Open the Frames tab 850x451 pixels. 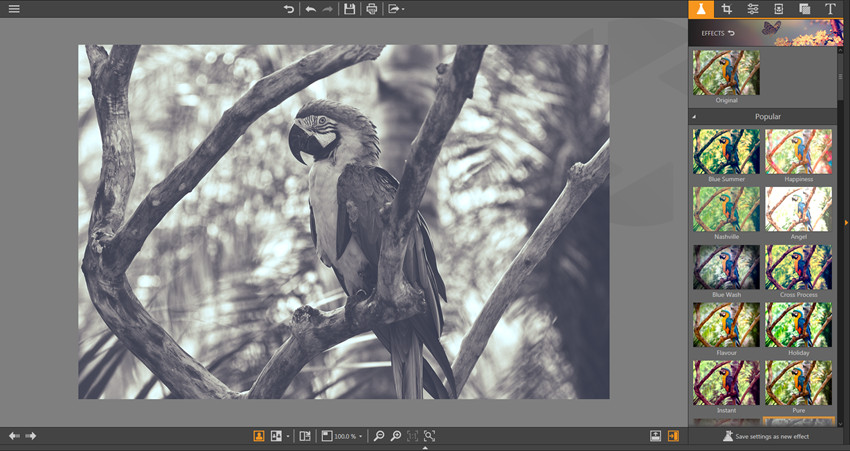coord(778,9)
